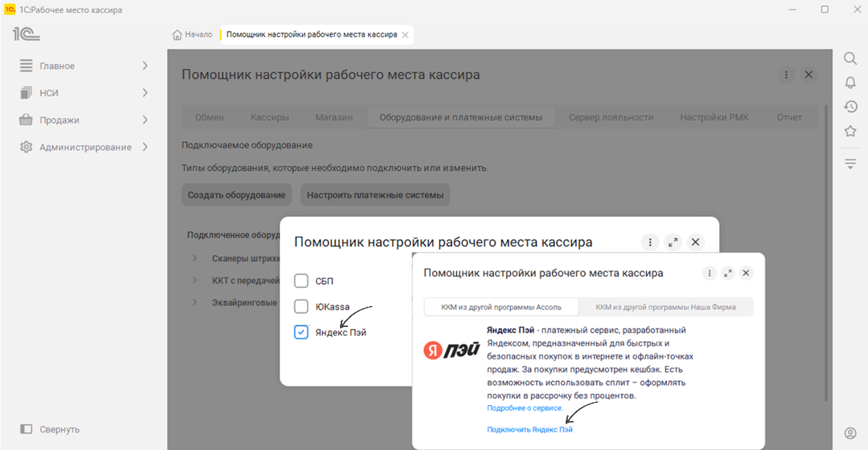Open history clock icon
This screenshot has width=868, height=450.
(851, 106)
